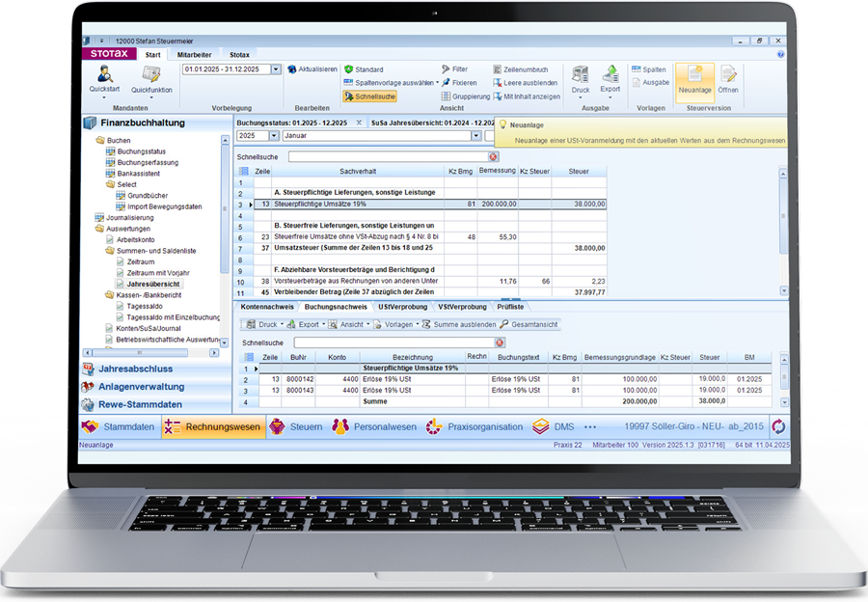Select the Start ribbon tab
Viewport: 868px width, 602px height.
tap(152, 55)
